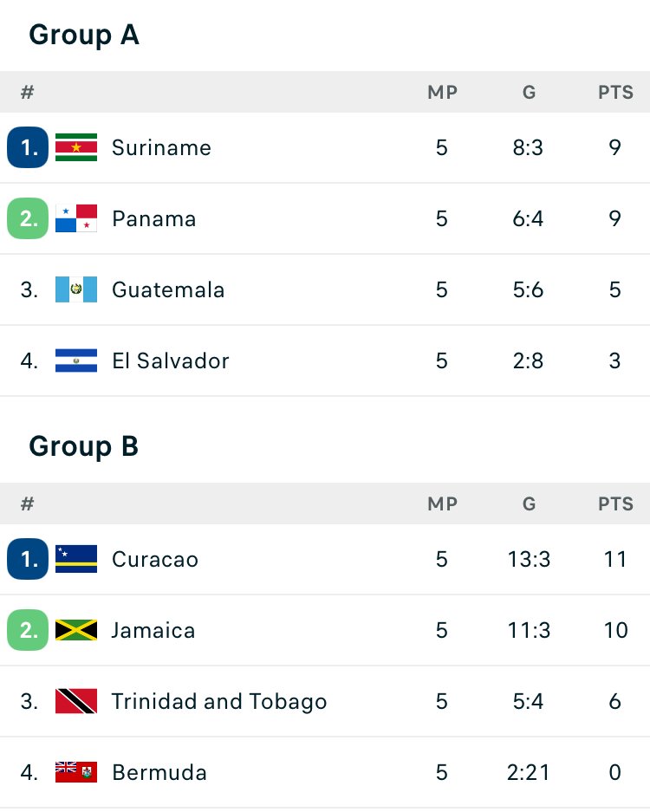Click the Suriname flag icon
Viewport: 650px width, 812px height.
tap(76, 147)
